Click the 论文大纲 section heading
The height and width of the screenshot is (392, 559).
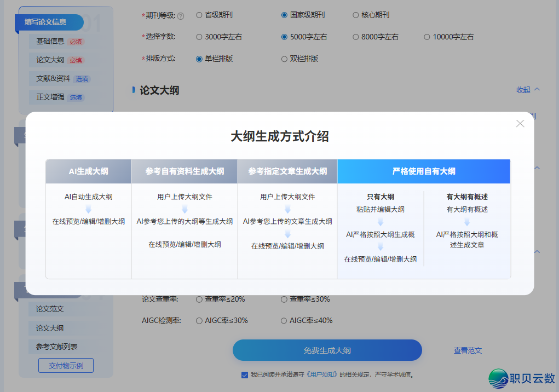coord(159,90)
